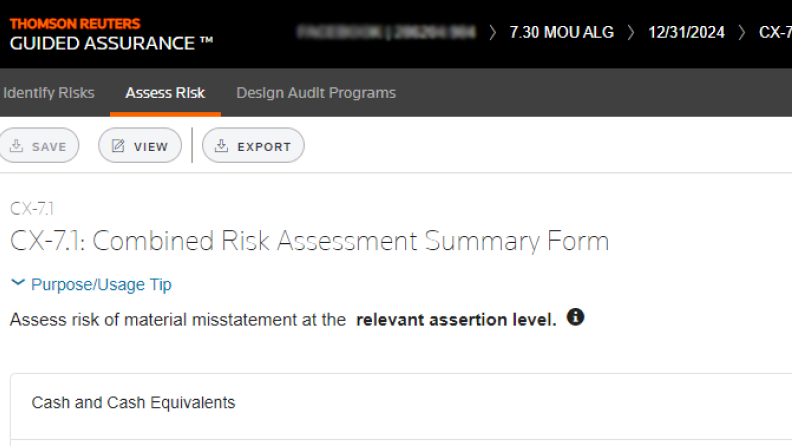The height and width of the screenshot is (446, 792).
Task: Click the VIEW button
Action: 140,146
